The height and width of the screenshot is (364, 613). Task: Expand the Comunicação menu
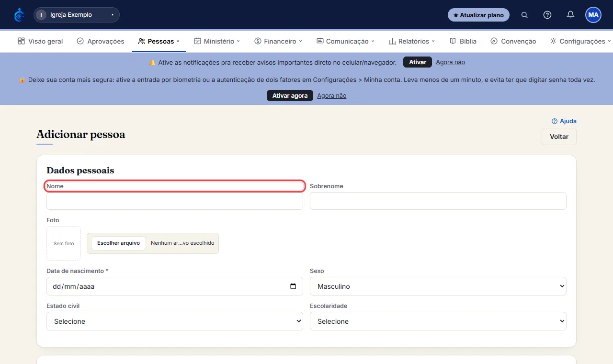345,41
